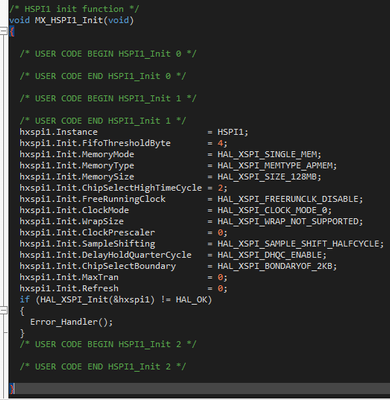390x400 pixels.
Task: Click the constant HAL_XSPI_SIZE_128MB
Action: 267,177
